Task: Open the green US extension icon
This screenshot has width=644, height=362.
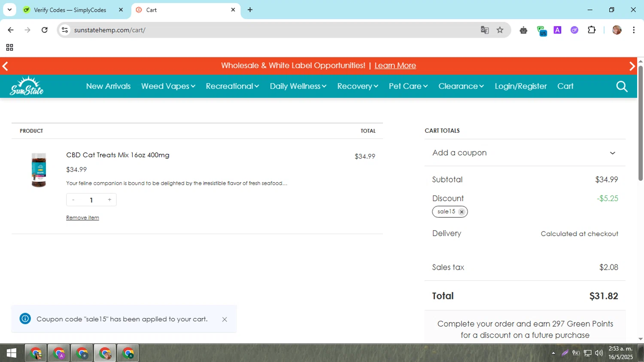Action: click(541, 30)
